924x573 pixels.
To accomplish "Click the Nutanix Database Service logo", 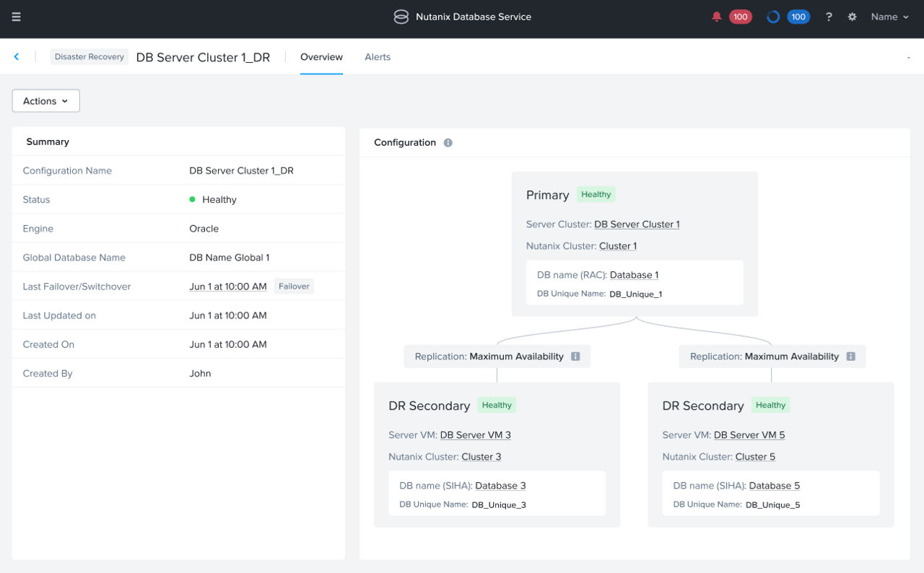I will [x=401, y=16].
